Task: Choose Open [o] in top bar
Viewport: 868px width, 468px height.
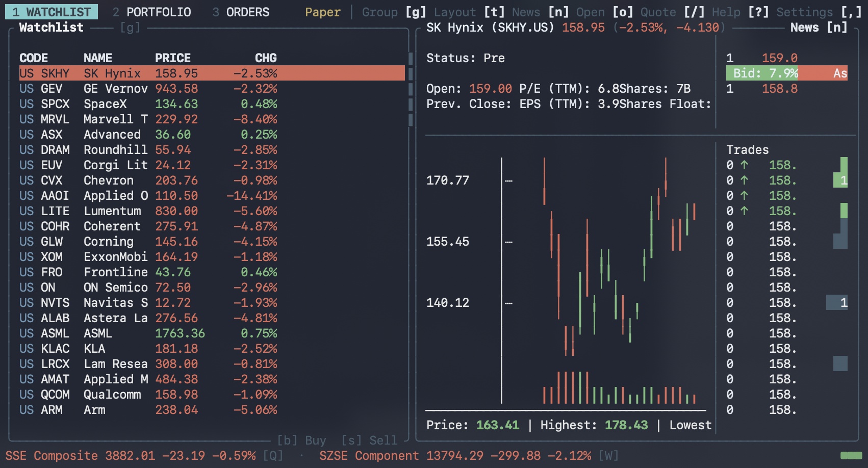Action: pos(605,12)
